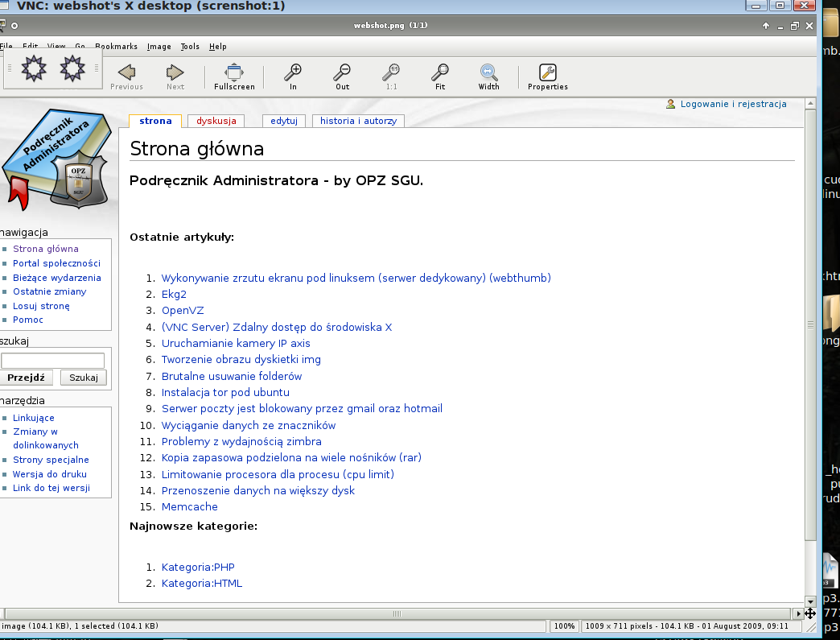Open Kategoria:PHP link
Image resolution: width=840 pixels, height=640 pixels.
pos(198,567)
